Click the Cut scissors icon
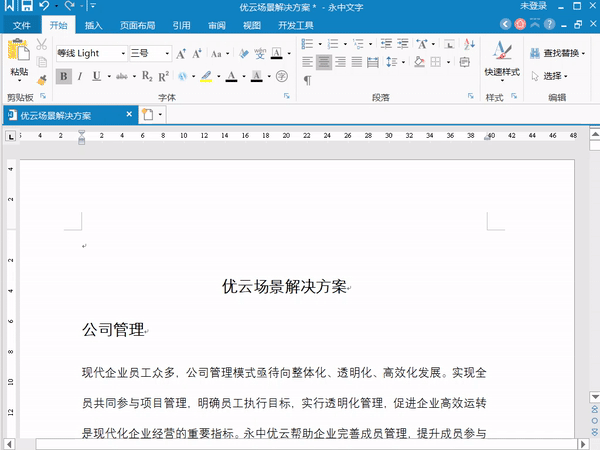The width and height of the screenshot is (600, 450). (41, 45)
